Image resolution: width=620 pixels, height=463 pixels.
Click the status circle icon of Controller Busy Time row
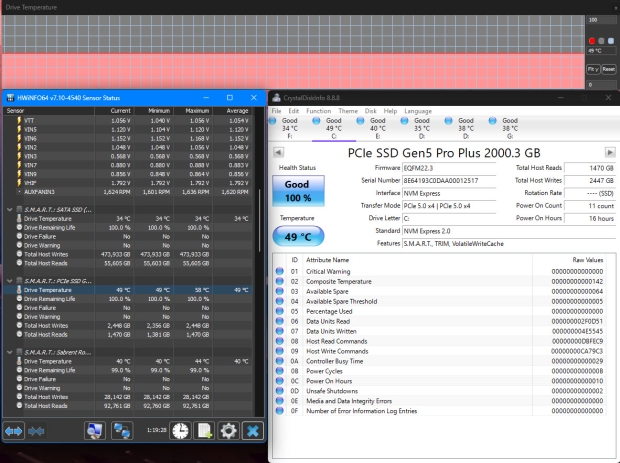[x=280, y=361]
